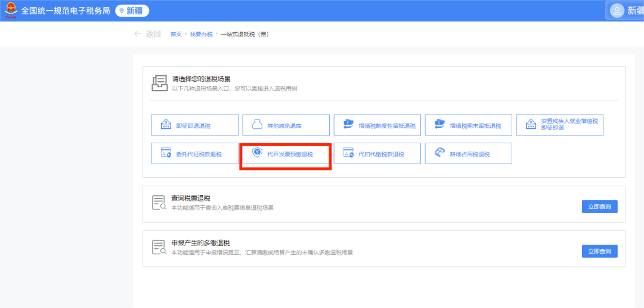Image resolution: width=644 pixels, height=308 pixels.
Task: Click the 本功能适用于申报错误更正 description
Action: click(x=262, y=252)
